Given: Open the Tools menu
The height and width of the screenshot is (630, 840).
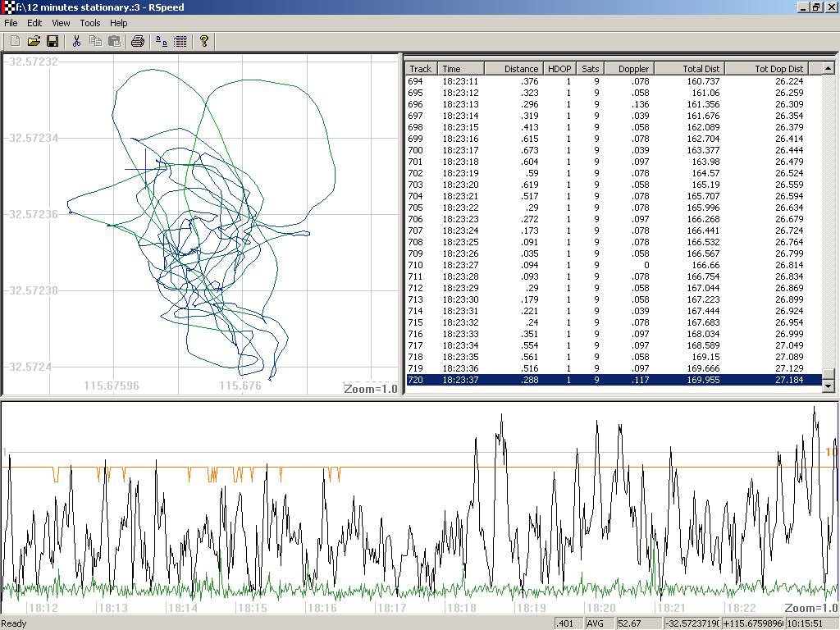Looking at the screenshot, I should click(90, 23).
